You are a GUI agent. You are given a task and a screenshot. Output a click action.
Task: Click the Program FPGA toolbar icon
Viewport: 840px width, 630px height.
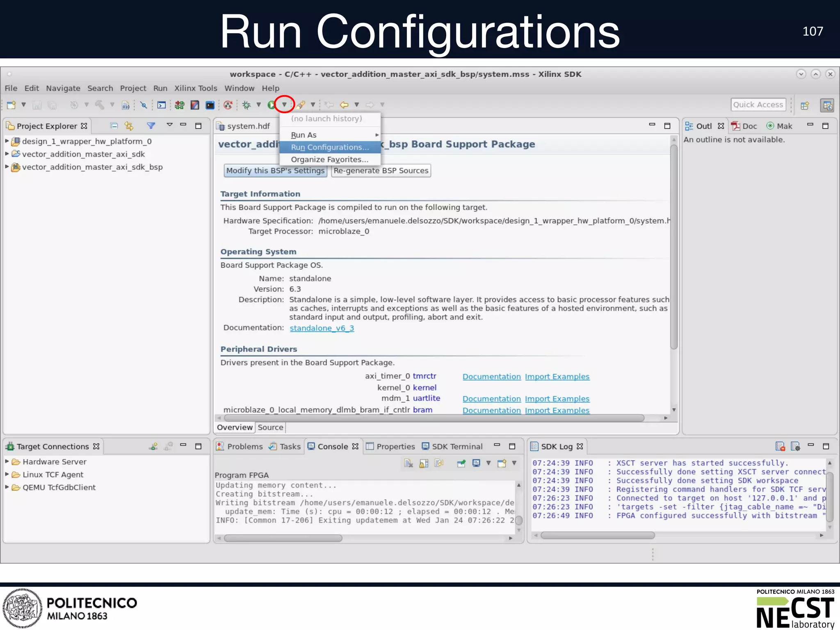pos(179,105)
